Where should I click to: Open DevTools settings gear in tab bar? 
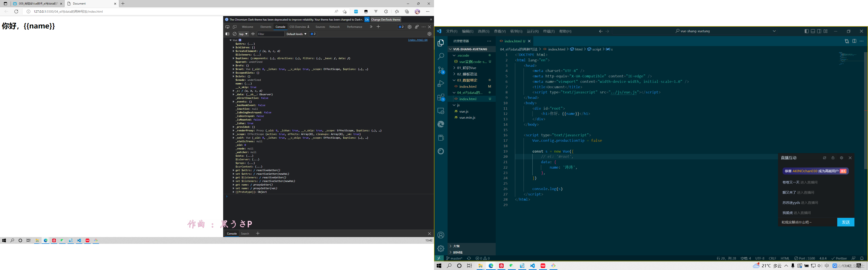[409, 27]
